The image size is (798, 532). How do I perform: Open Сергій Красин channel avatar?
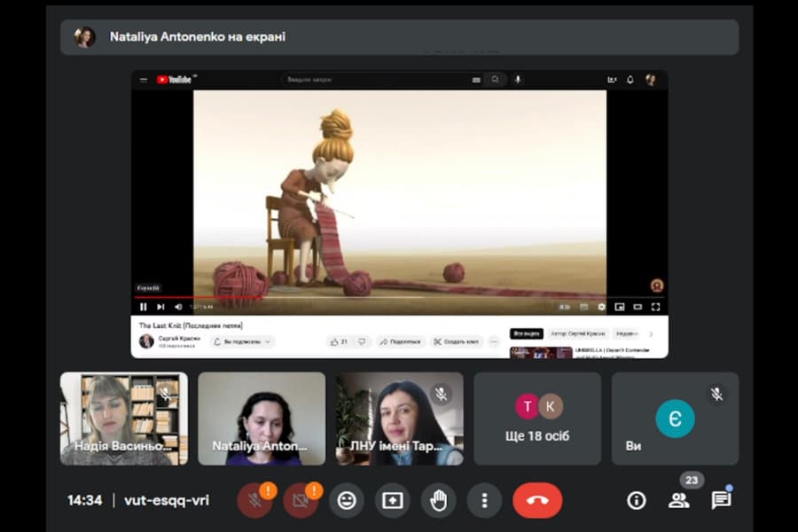[146, 341]
